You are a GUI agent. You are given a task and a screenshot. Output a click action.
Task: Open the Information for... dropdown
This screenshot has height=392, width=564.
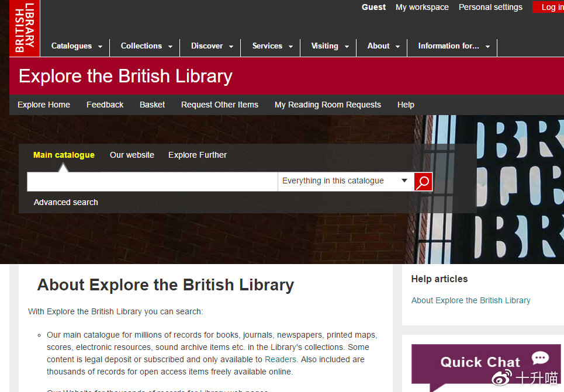click(x=454, y=46)
